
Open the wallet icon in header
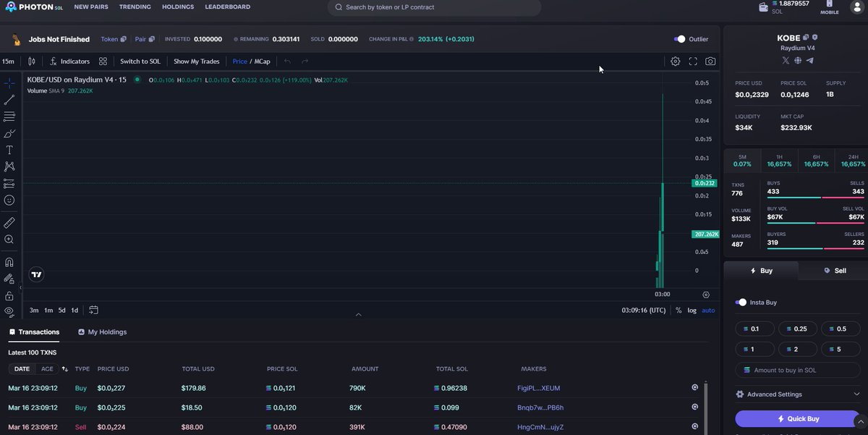point(763,7)
